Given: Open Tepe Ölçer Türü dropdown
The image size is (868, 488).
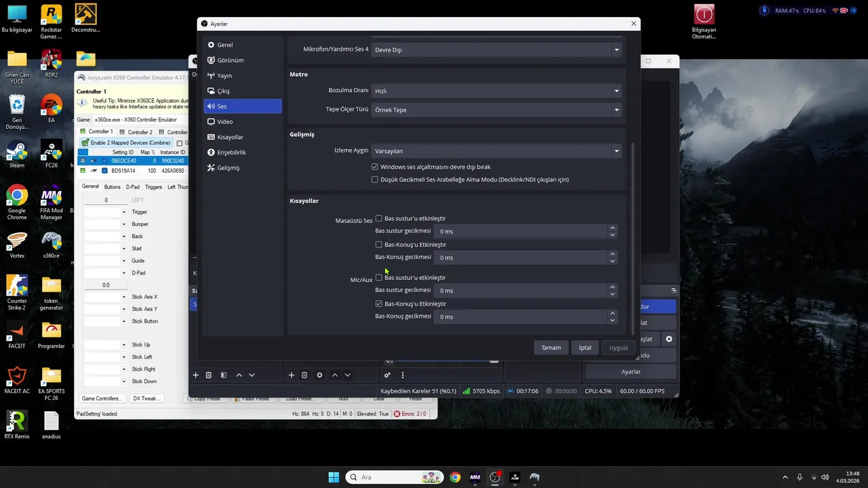Looking at the screenshot, I should (x=496, y=110).
